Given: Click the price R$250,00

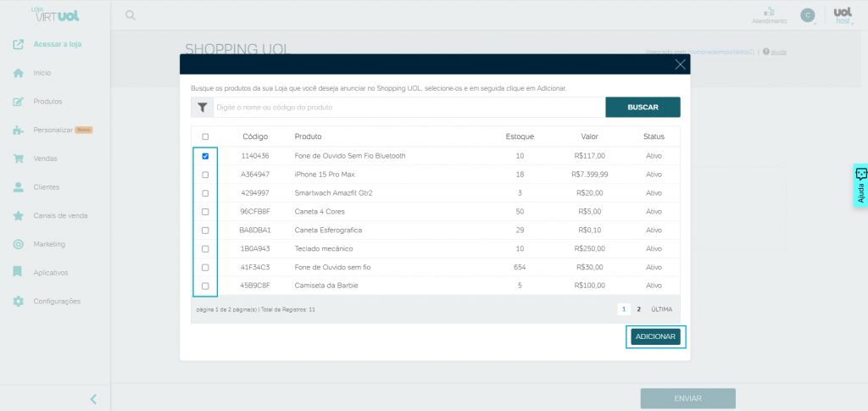Looking at the screenshot, I should pyautogui.click(x=590, y=249).
